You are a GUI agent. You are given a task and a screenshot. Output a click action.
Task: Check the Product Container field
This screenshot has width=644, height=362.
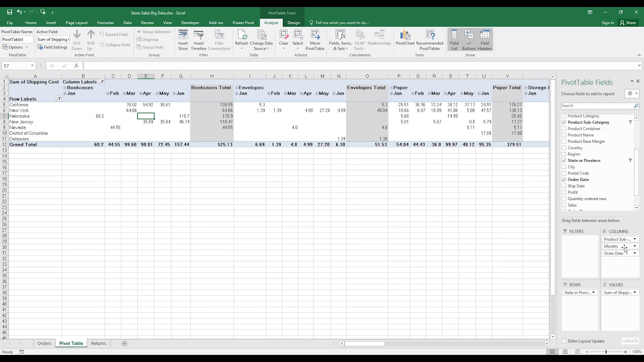click(x=564, y=129)
